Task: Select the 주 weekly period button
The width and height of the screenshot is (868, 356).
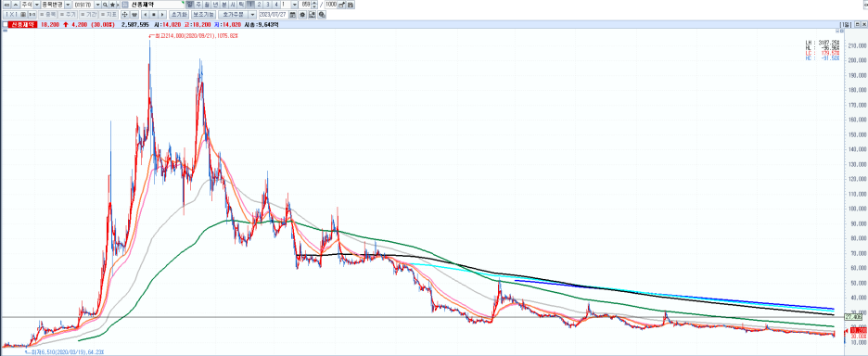Action: coord(198,5)
